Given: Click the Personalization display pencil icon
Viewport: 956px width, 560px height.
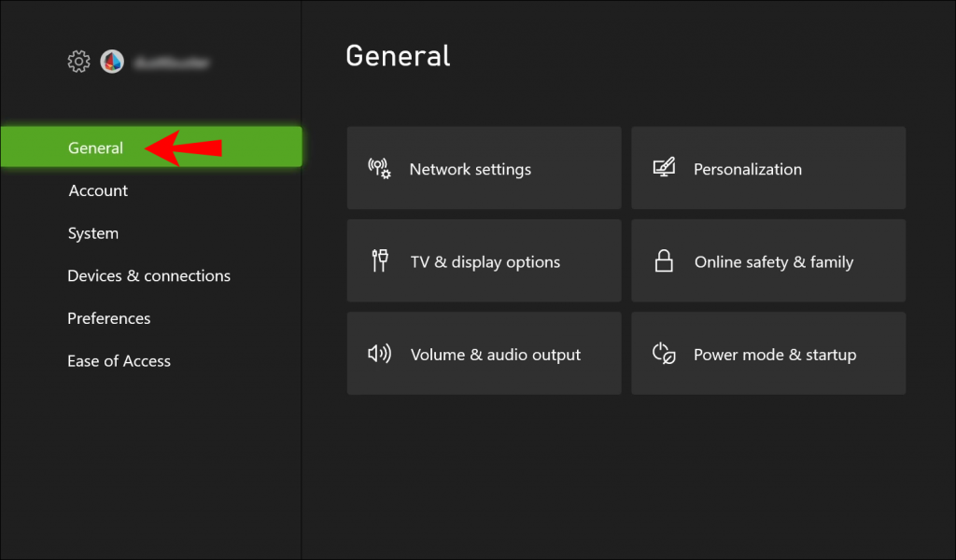Looking at the screenshot, I should click(x=666, y=167).
